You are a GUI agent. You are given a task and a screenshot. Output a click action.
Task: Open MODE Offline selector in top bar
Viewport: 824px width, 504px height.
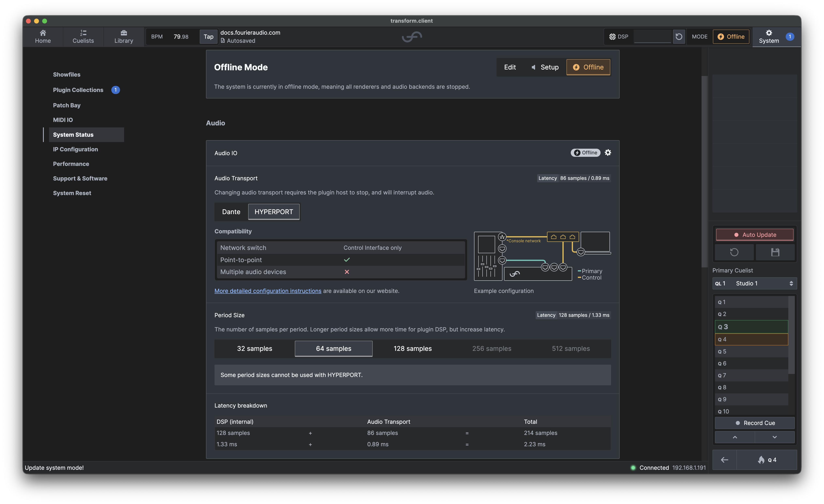731,37
